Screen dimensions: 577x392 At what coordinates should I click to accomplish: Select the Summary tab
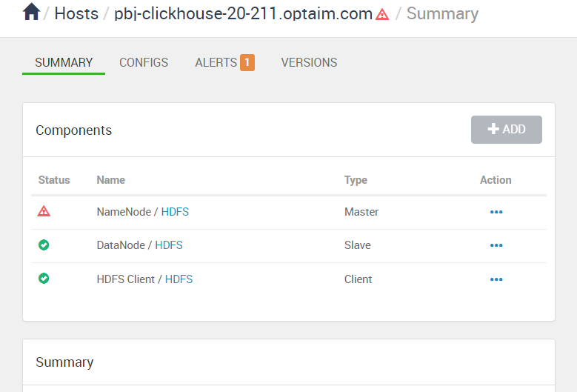64,62
